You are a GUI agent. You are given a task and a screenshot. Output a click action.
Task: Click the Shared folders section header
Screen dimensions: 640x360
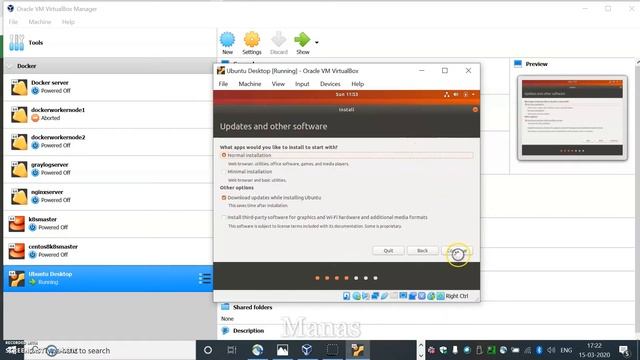coord(252,307)
